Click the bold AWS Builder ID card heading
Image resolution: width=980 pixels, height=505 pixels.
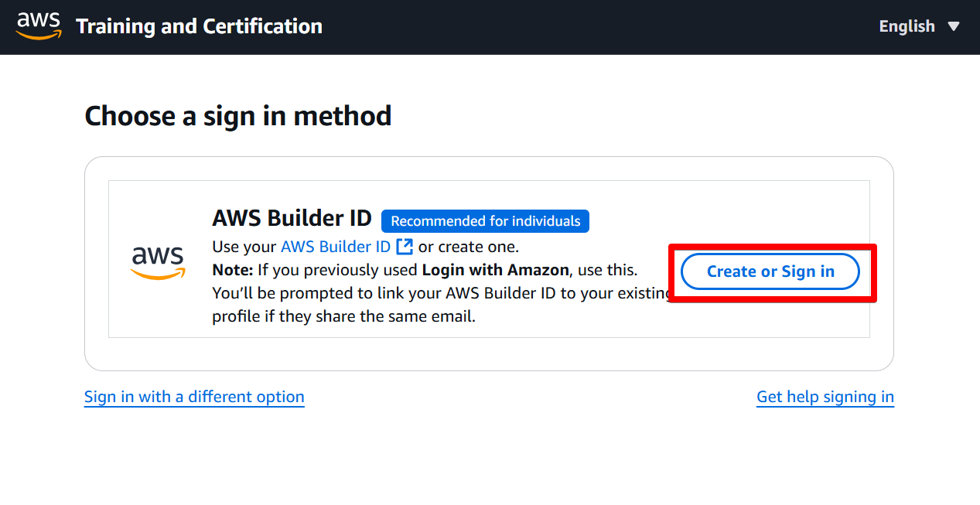292,219
